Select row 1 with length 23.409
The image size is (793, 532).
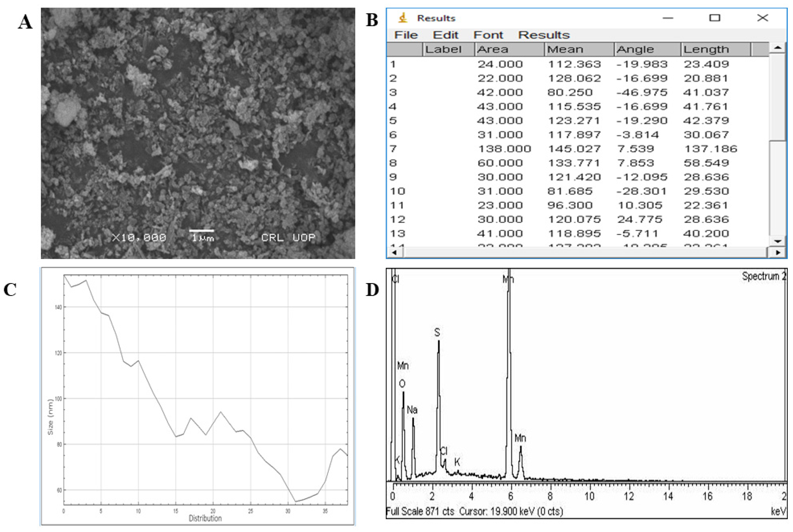[578, 64]
